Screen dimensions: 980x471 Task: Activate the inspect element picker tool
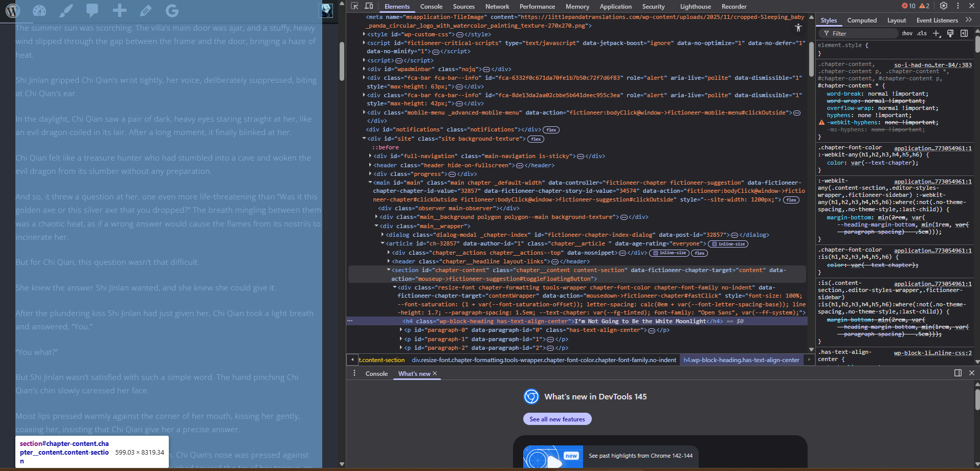click(354, 6)
